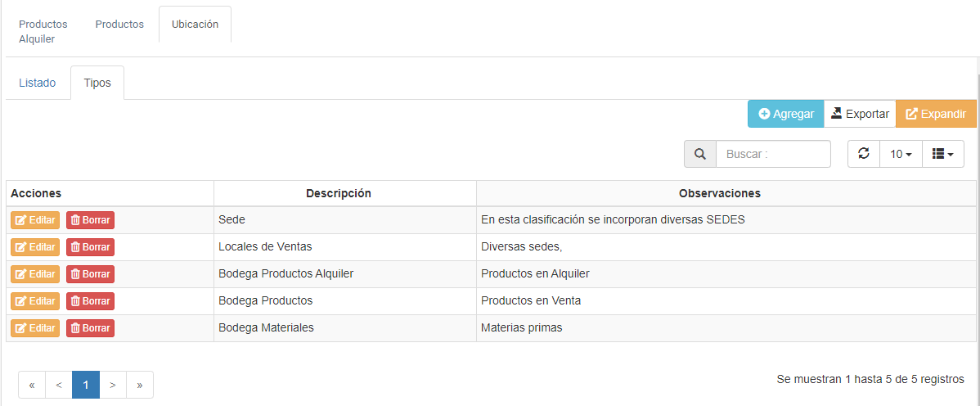The width and height of the screenshot is (980, 406).
Task: Delete the Bodega Productos row
Action: coord(90,301)
